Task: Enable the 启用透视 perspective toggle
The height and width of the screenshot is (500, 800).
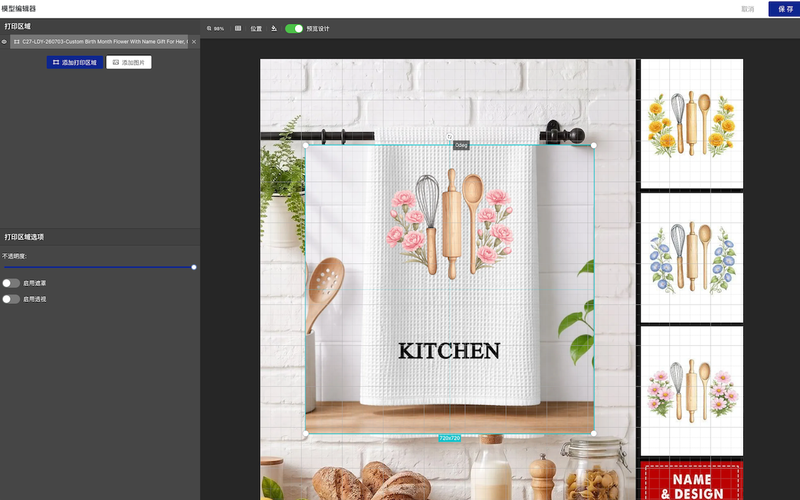Action: tap(11, 299)
